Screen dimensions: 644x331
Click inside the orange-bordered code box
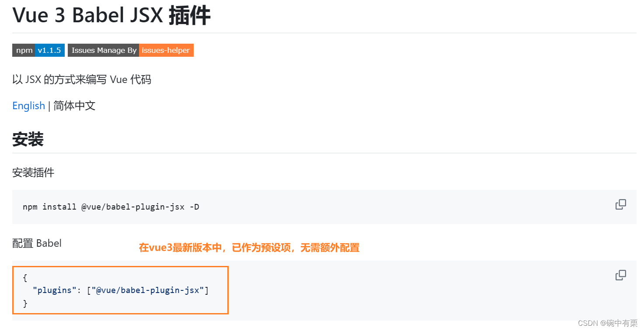pyautogui.click(x=120, y=290)
